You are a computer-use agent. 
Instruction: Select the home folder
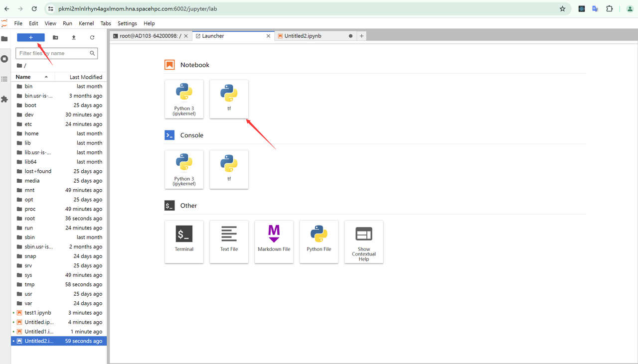coord(59,133)
